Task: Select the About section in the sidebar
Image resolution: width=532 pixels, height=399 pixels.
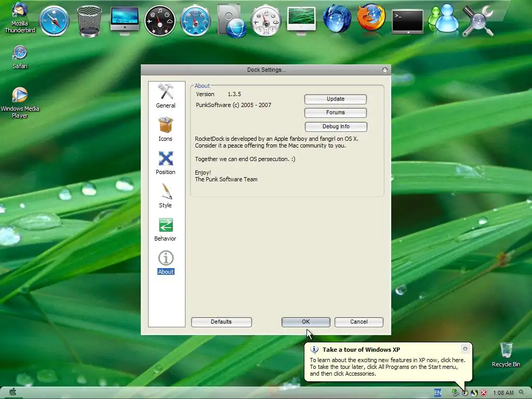Action: click(166, 262)
